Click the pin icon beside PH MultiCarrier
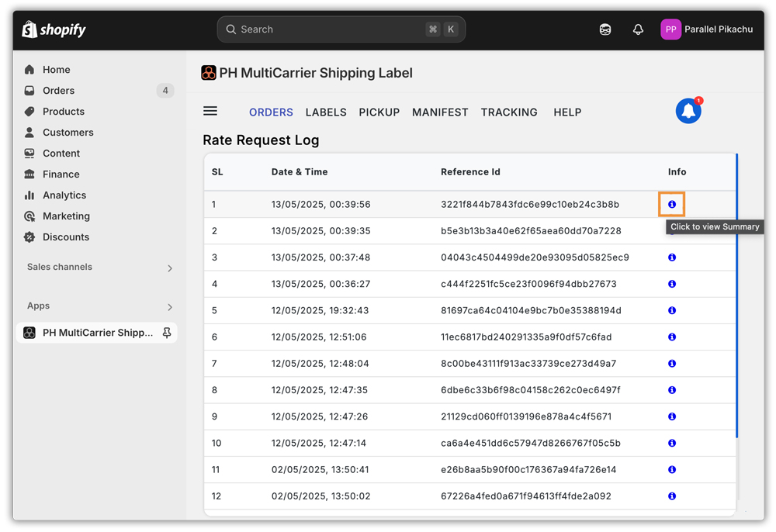 (x=167, y=333)
